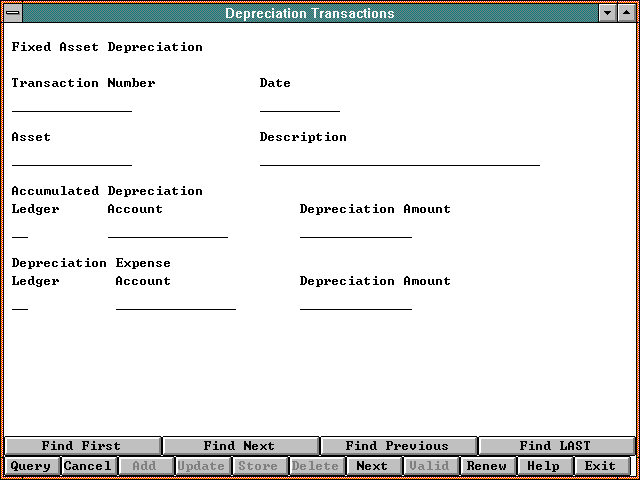
Task: Click into the Date field
Action: [x=300, y=103]
